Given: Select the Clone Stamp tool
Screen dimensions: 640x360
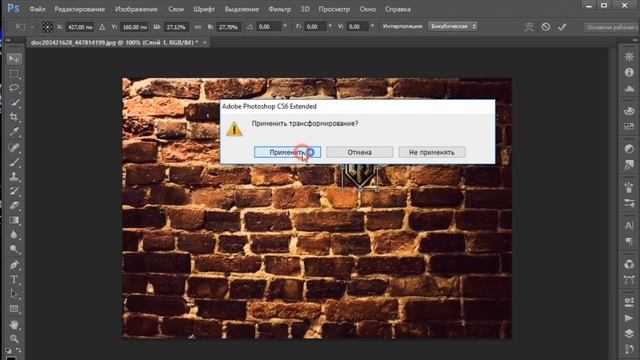Looking at the screenshot, I should 14,176.
